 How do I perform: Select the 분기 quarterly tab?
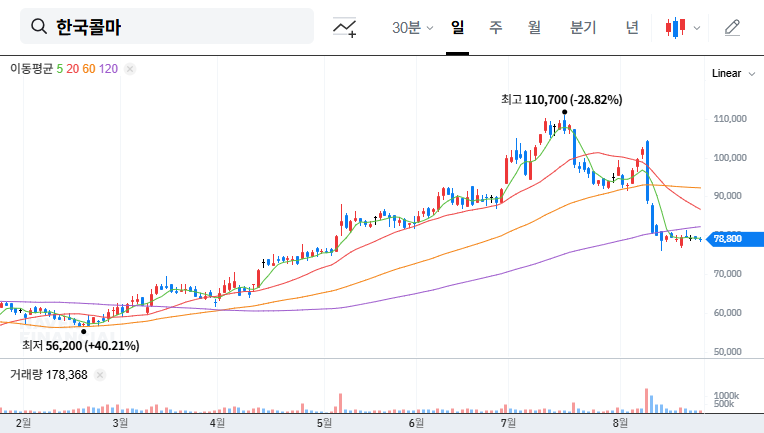pos(583,27)
